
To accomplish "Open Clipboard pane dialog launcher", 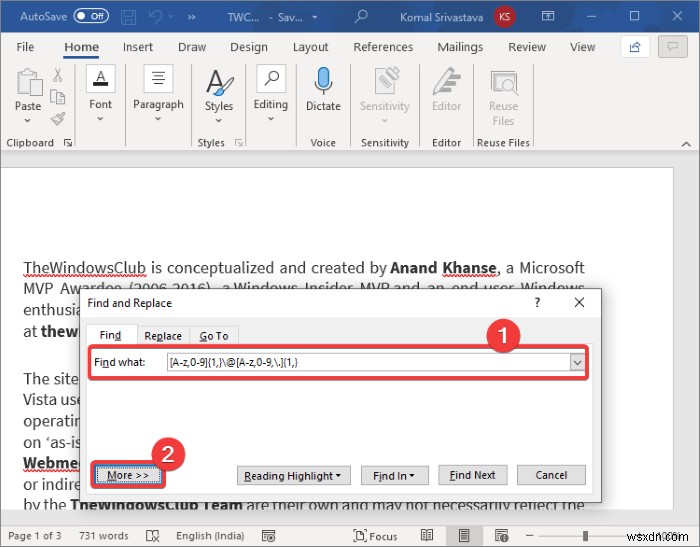I will (68, 142).
